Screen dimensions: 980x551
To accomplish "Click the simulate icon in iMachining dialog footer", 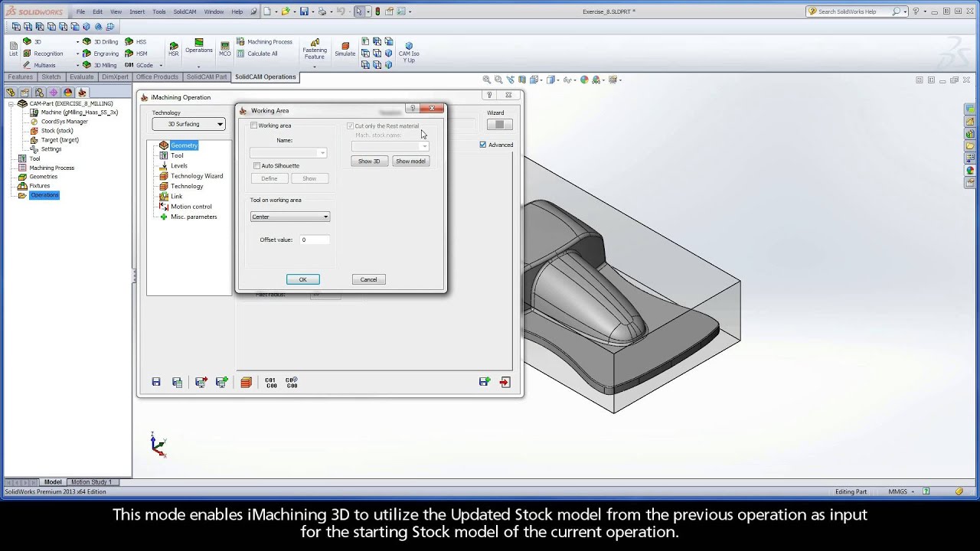I will (246, 382).
